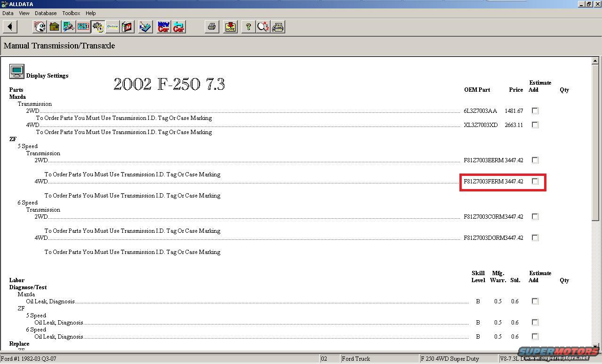Tick the ZF 5 Speed 4WD checkbox
The image size is (602, 364).
pyautogui.click(x=535, y=182)
